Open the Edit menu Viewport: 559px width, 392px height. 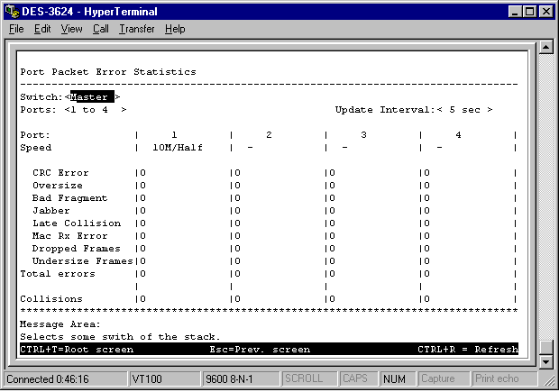coord(42,29)
